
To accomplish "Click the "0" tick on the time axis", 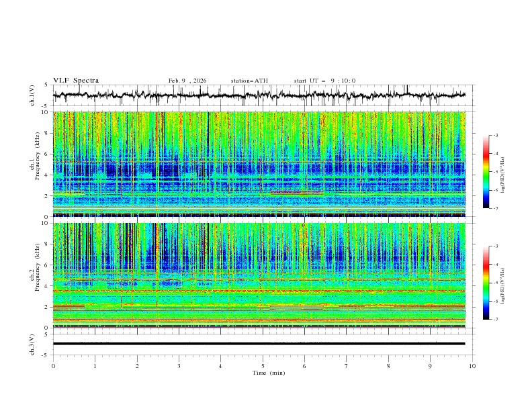I will (x=53, y=366).
